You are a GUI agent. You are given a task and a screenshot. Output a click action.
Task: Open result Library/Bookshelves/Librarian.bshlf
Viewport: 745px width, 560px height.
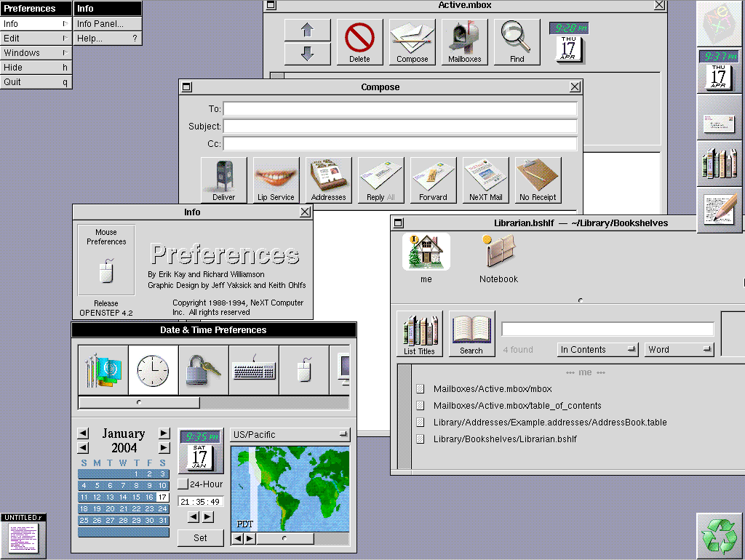click(x=505, y=439)
